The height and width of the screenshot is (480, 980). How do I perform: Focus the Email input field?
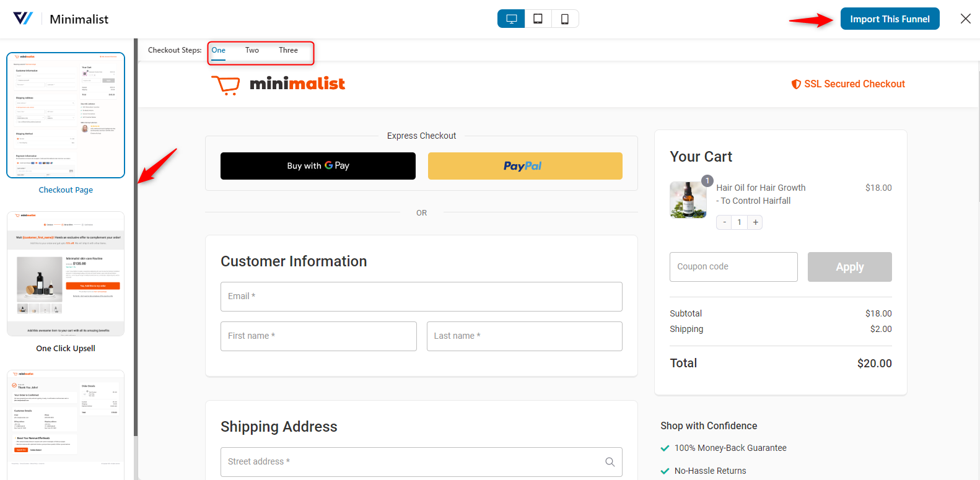(421, 297)
